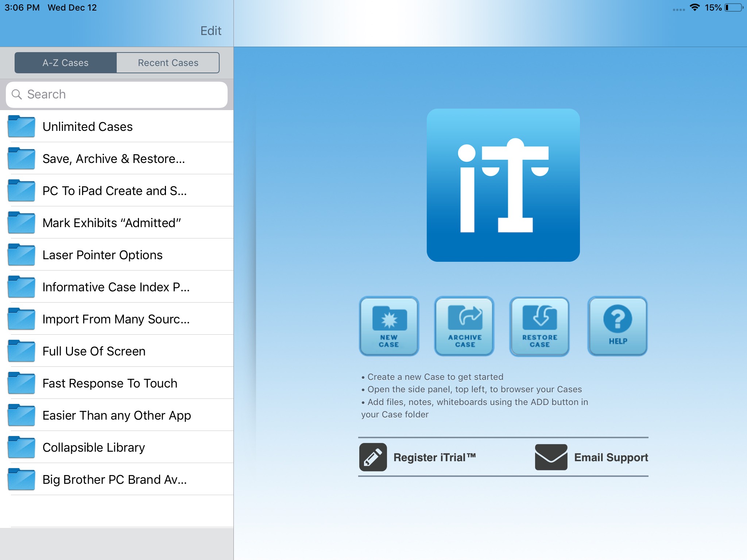This screenshot has height=560, width=747.
Task: Switch to the A-Z Cases tab
Action: [x=65, y=62]
